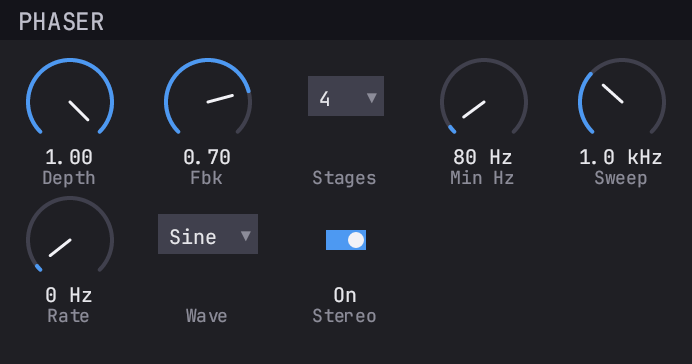Click the Fbk feedback knob
Screen dimensions: 692x364
207,101
